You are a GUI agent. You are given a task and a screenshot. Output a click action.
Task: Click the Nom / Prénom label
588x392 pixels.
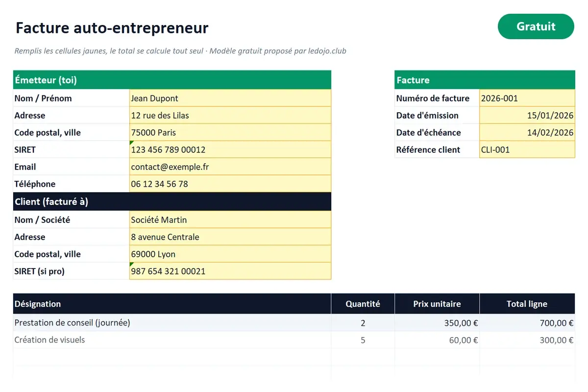coord(43,98)
